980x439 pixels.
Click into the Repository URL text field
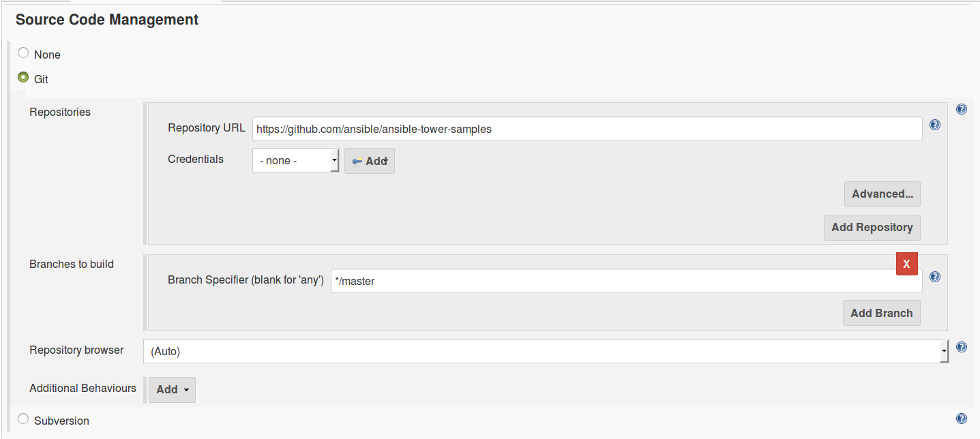tap(586, 129)
